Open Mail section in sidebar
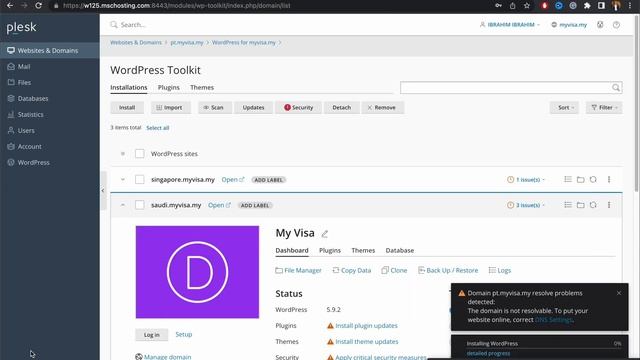640x360 pixels. click(49, 67)
